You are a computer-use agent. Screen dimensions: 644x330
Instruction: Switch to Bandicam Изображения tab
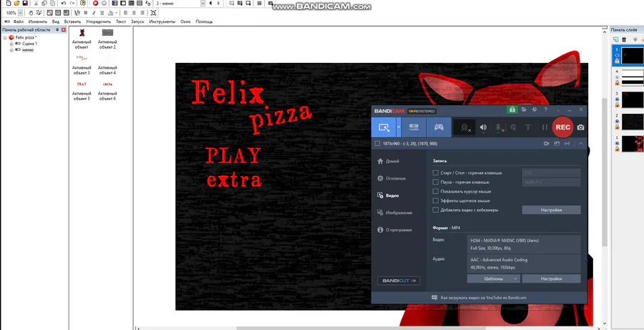point(395,213)
